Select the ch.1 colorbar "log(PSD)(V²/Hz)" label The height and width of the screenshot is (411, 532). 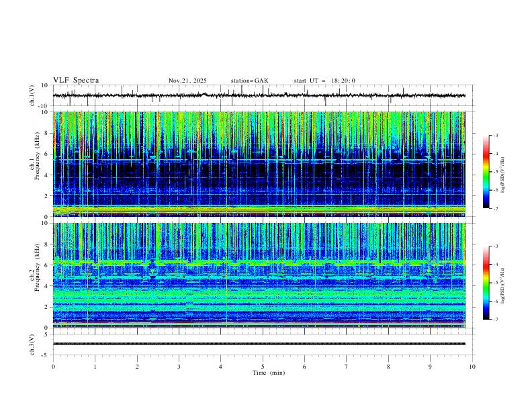click(x=502, y=175)
